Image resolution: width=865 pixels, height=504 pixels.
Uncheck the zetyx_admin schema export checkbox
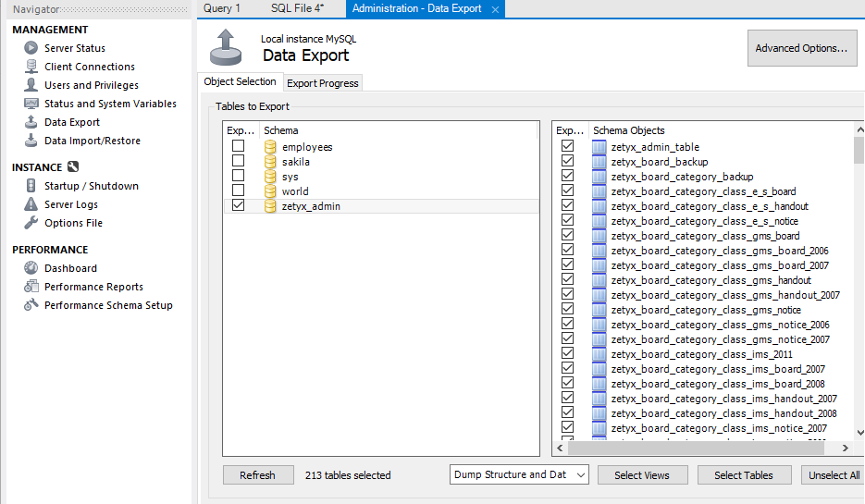238,205
